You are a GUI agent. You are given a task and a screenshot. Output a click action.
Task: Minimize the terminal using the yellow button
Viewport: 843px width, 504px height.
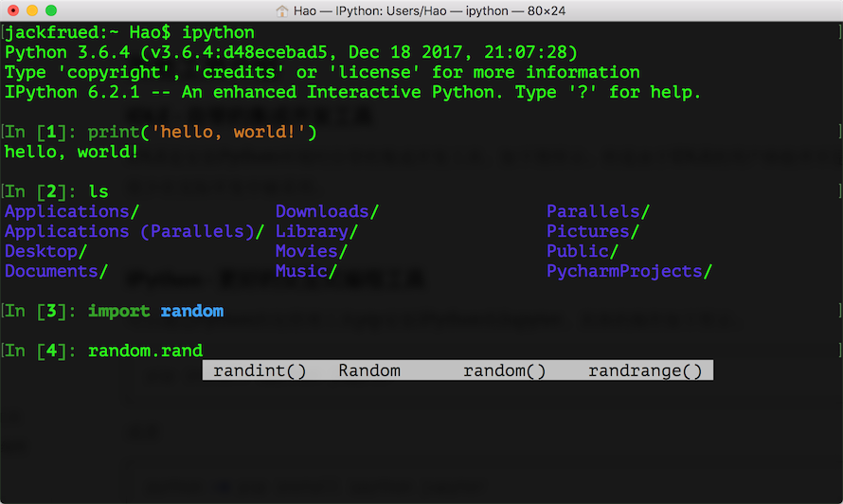coord(32,10)
